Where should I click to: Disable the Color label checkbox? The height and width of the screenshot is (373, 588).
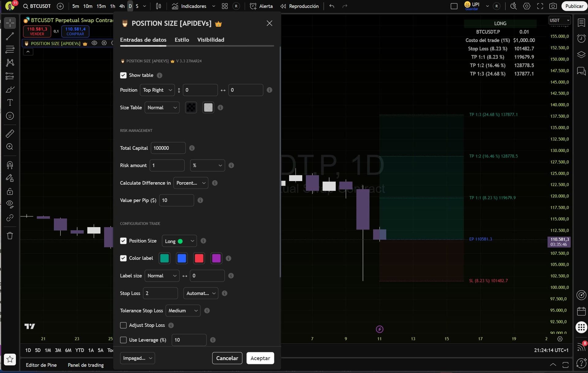pos(123,258)
